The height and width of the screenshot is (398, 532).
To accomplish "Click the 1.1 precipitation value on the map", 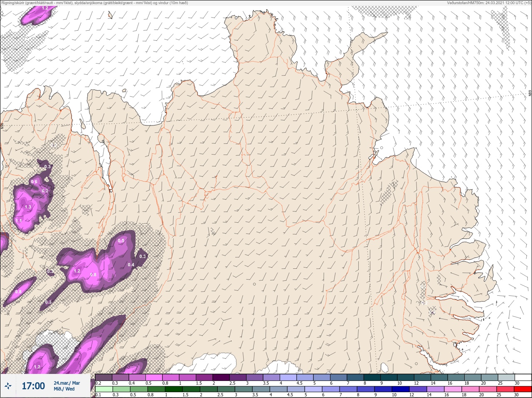I will click(x=19, y=221).
